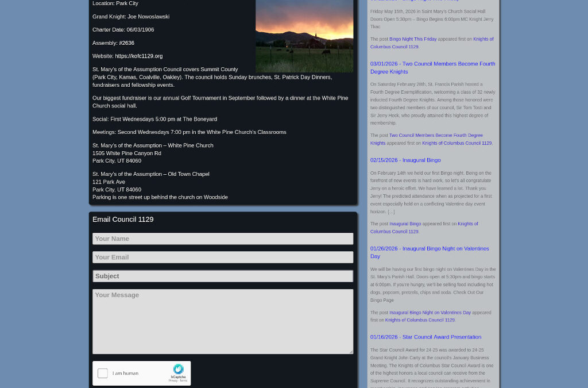Focus the Your Email field
The image size is (588, 388).
point(223,257)
